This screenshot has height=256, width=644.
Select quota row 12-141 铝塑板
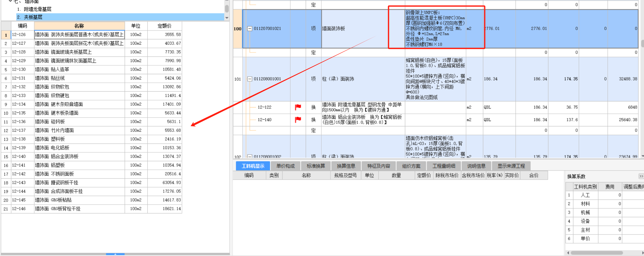(x=91, y=165)
